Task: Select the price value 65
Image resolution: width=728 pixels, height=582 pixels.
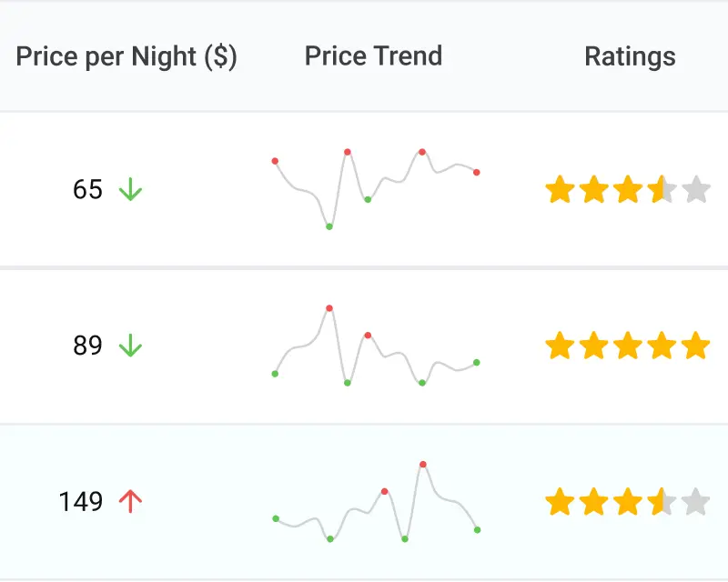Action: tap(87, 190)
